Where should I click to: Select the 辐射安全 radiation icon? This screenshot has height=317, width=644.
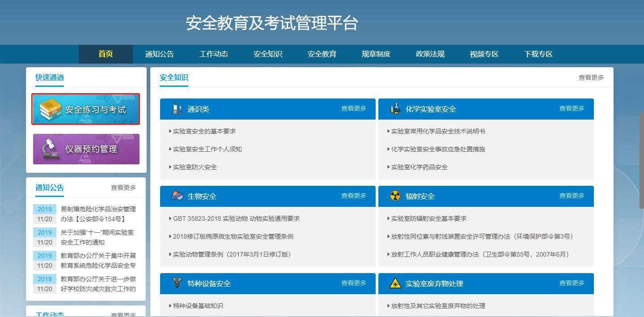pos(395,196)
